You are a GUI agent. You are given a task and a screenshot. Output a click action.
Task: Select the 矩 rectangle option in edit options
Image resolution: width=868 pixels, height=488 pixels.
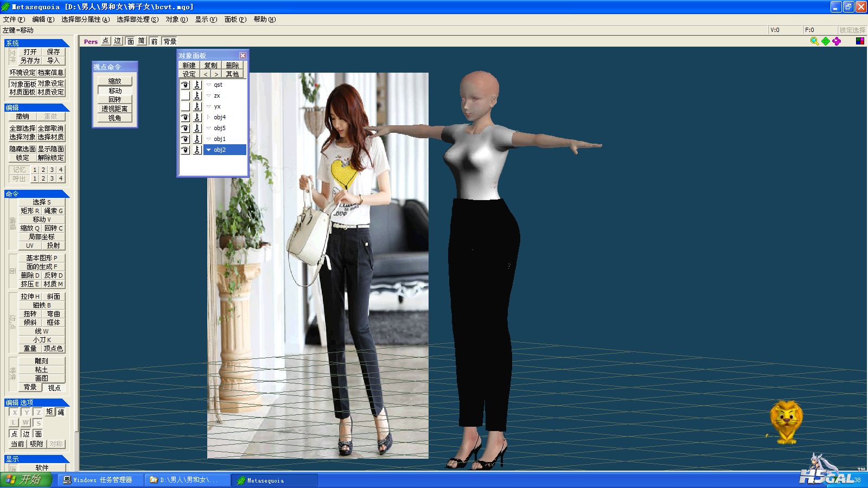(x=49, y=412)
